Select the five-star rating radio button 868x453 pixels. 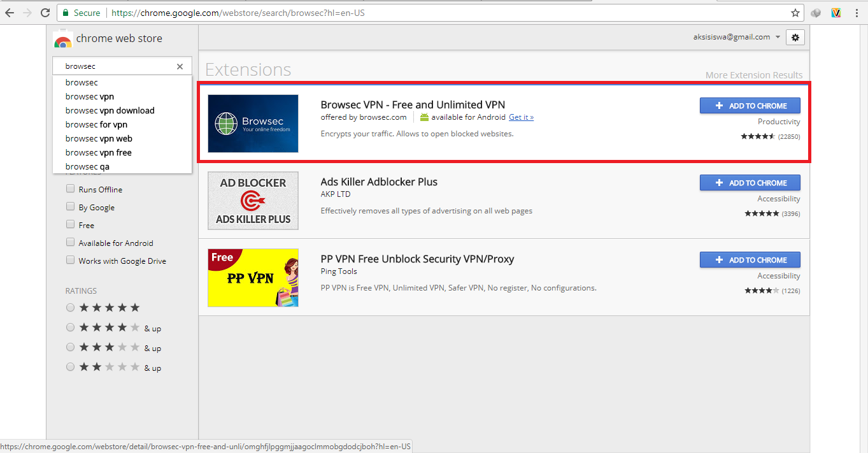pyautogui.click(x=70, y=308)
